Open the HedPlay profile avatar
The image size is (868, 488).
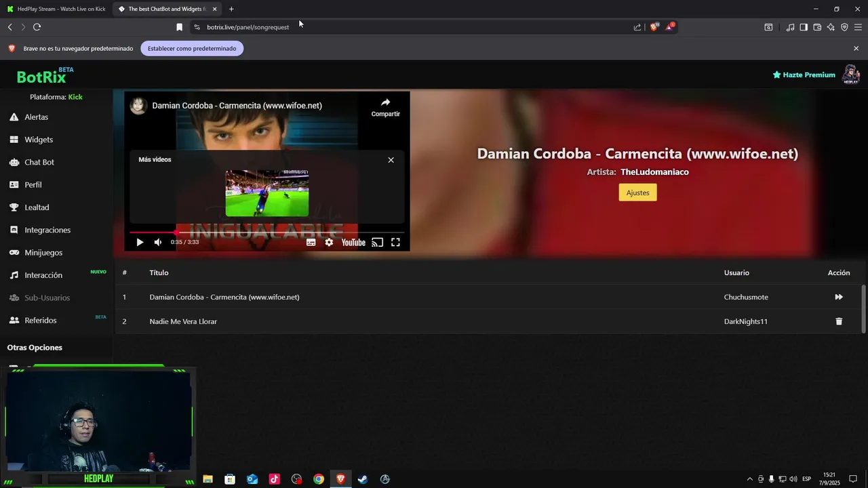click(x=850, y=75)
